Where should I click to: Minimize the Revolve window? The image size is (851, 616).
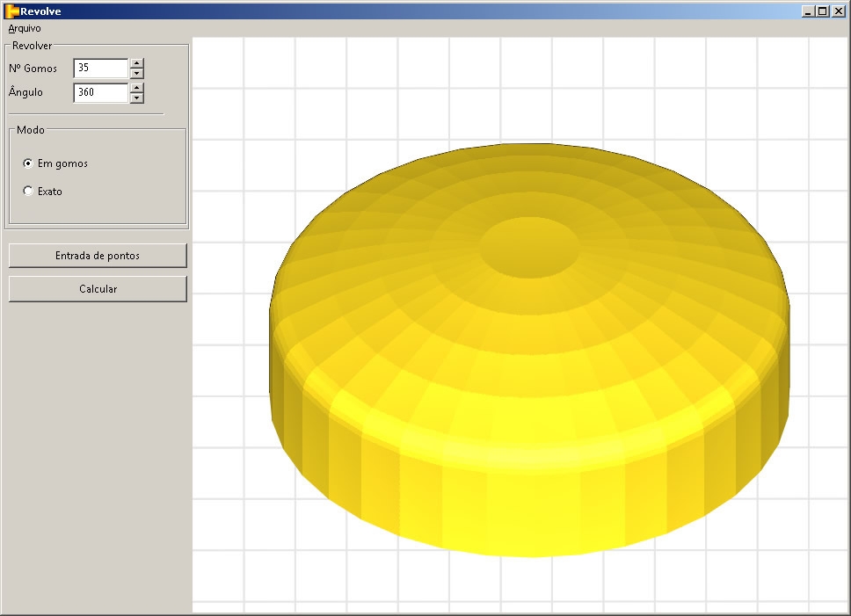pos(808,11)
